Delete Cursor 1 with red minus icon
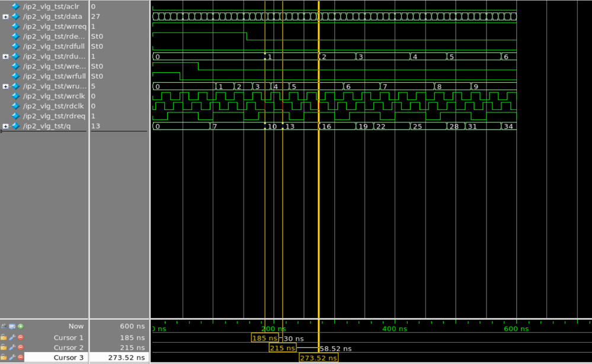 21,337
